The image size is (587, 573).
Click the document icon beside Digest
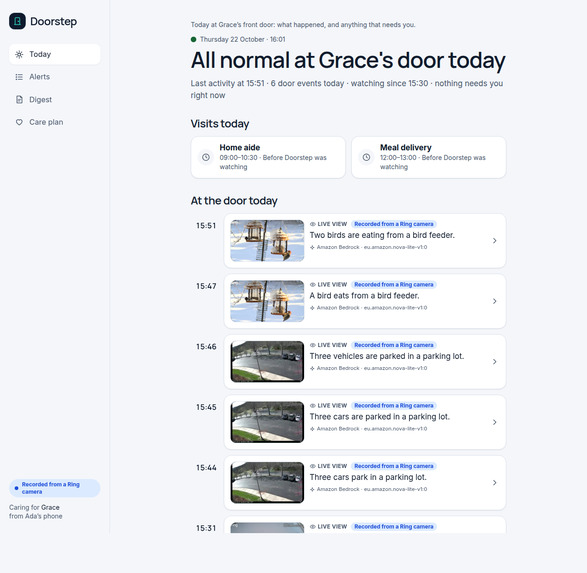19,100
